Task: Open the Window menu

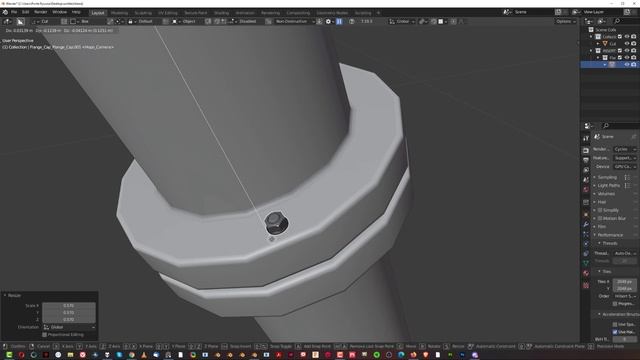Action: (x=60, y=12)
